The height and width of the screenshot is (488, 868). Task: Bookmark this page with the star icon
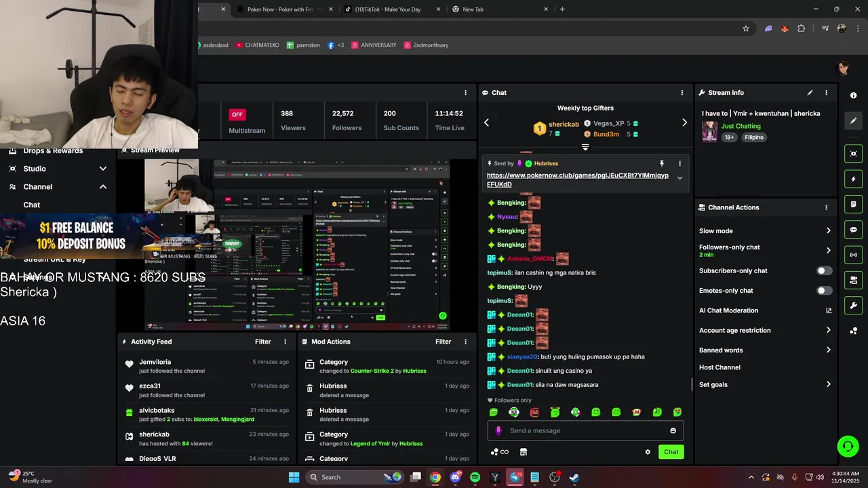pos(746,28)
